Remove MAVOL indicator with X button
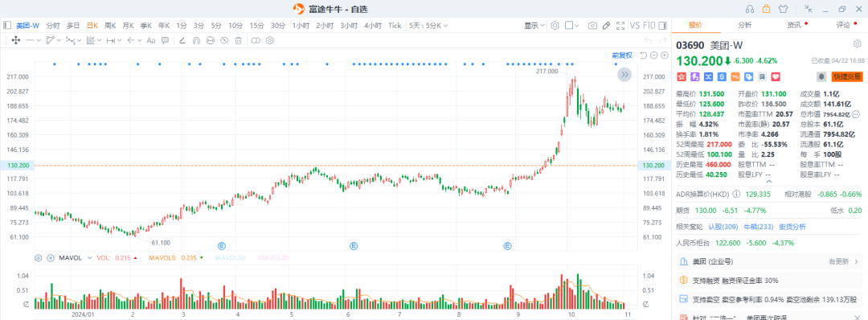The height and width of the screenshot is (320, 868). point(51,258)
